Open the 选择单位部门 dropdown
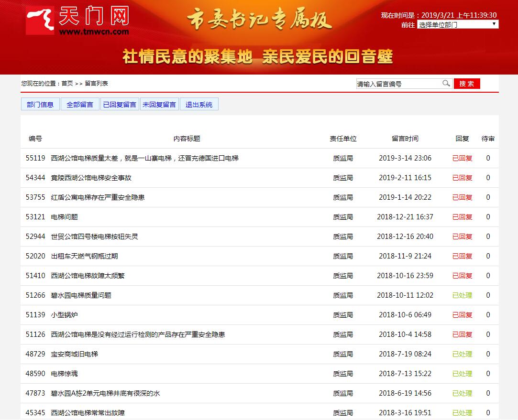 (x=458, y=24)
